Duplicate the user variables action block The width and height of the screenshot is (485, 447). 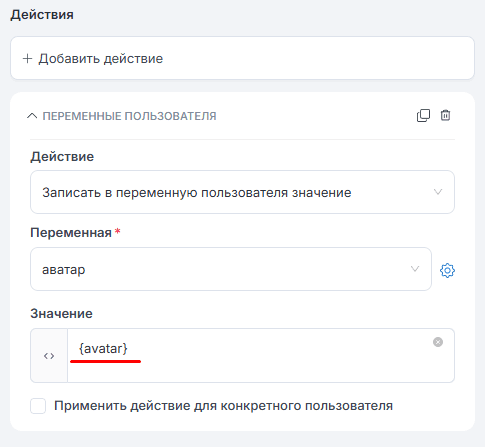[x=423, y=116]
